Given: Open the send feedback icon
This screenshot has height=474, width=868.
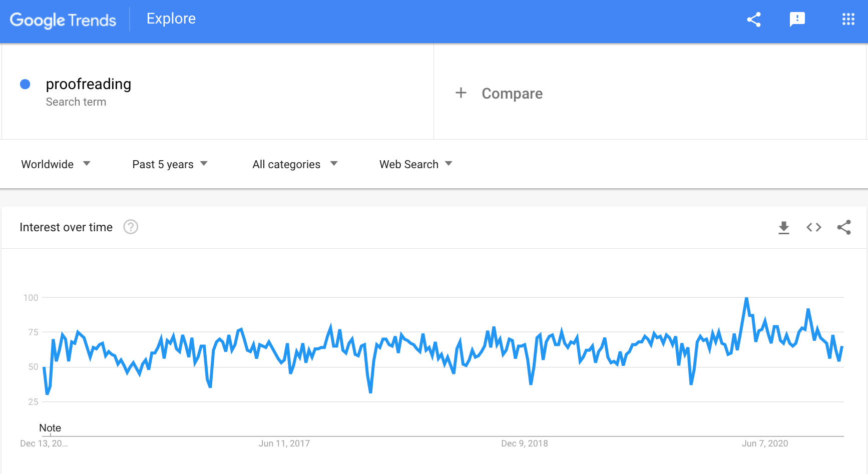Looking at the screenshot, I should [x=797, y=20].
